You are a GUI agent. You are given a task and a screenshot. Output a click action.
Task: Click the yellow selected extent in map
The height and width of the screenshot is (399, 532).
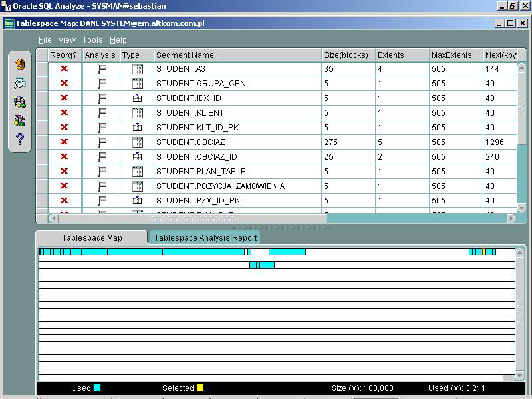point(484,252)
